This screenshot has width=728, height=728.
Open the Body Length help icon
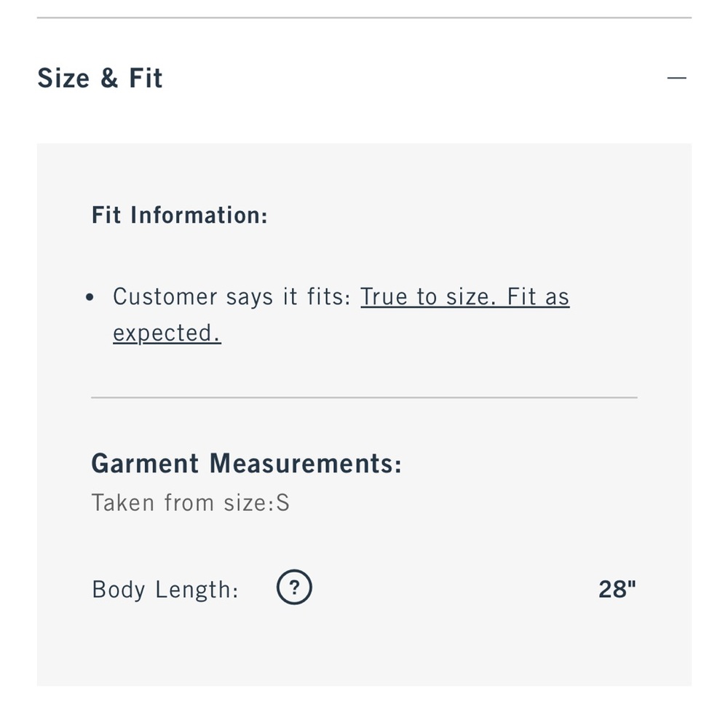pyautogui.click(x=294, y=588)
